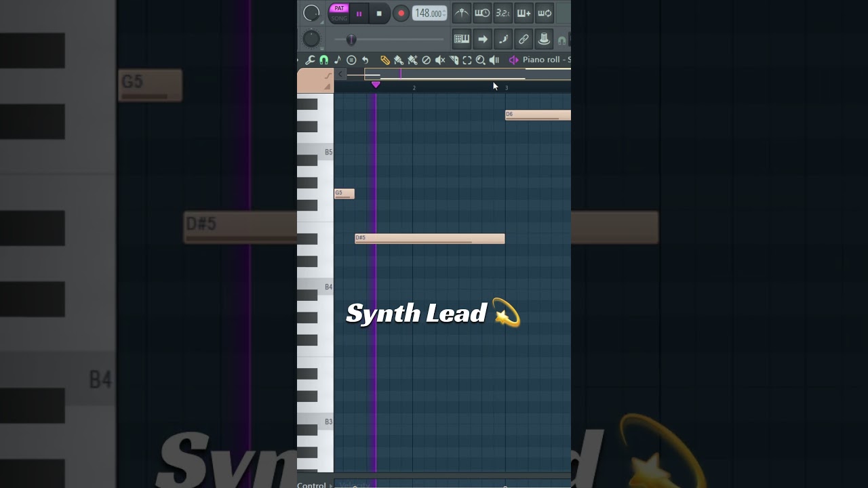Select the Paint brush tool

(x=399, y=60)
